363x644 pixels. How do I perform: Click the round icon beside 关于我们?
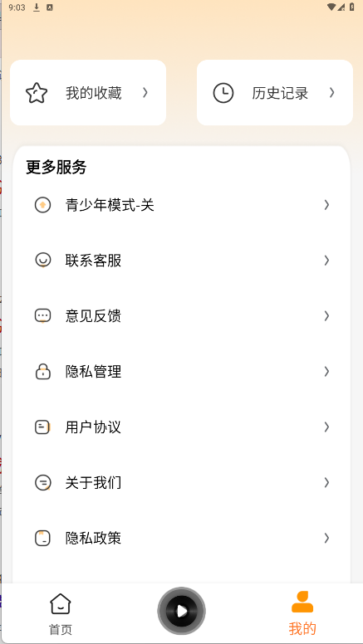pos(42,482)
